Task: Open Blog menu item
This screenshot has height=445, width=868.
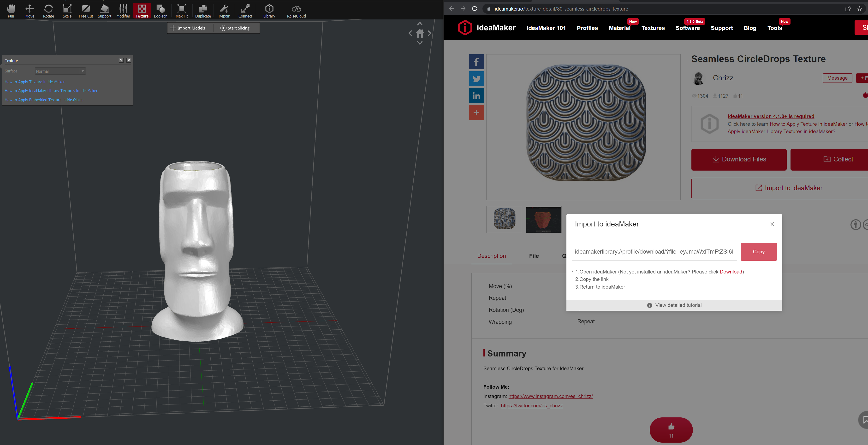Action: click(x=750, y=28)
